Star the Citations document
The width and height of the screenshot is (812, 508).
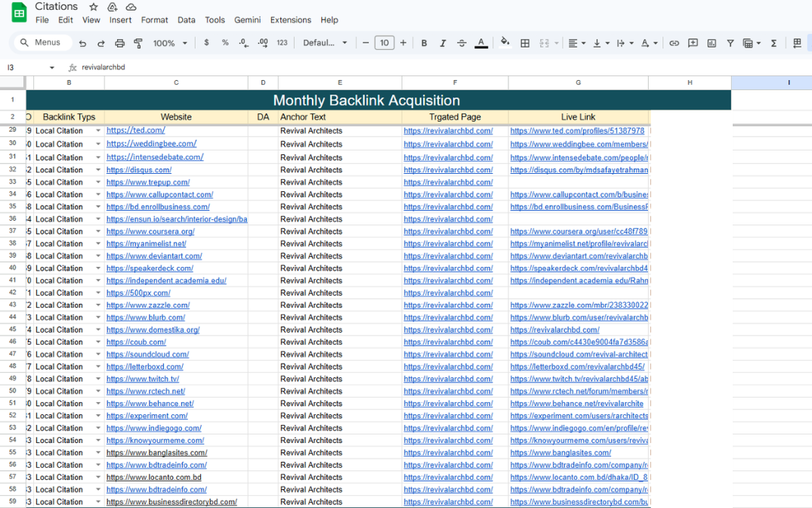(94, 7)
